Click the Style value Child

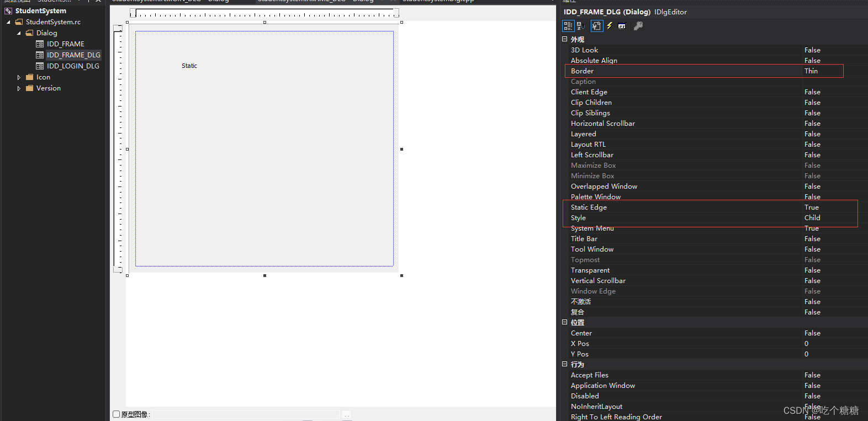click(x=812, y=218)
